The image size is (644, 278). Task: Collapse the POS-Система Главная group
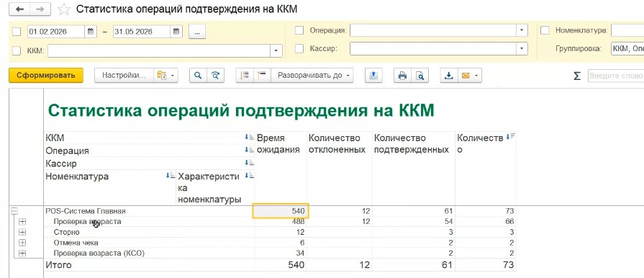click(14, 211)
